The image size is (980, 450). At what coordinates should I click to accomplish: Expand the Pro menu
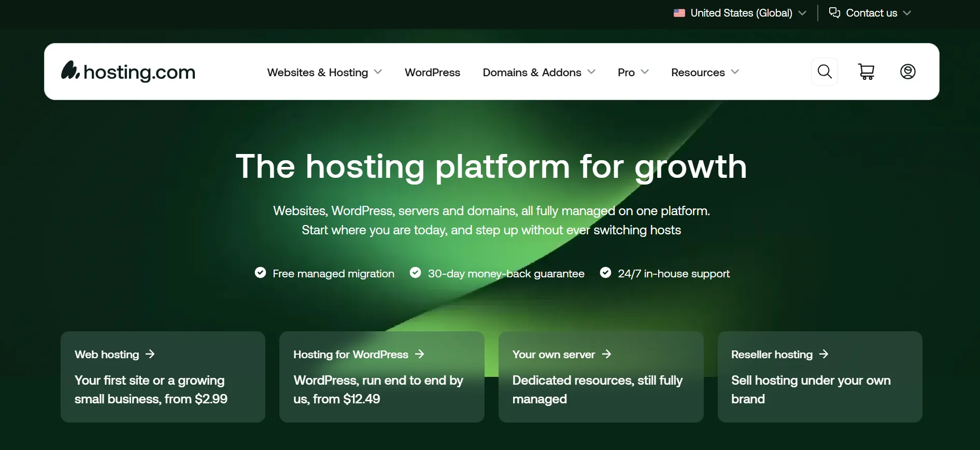[633, 73]
